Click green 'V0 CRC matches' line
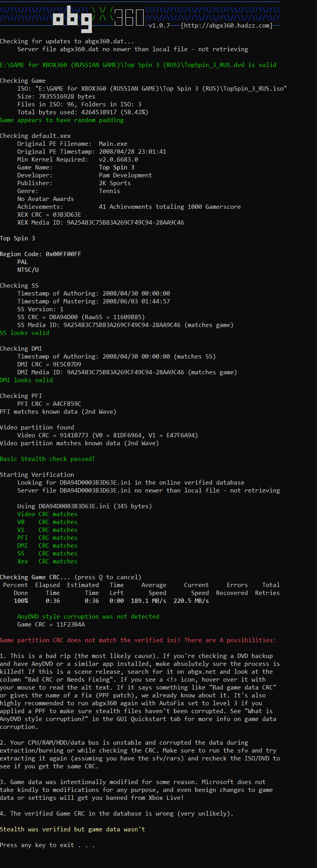 tap(47, 522)
